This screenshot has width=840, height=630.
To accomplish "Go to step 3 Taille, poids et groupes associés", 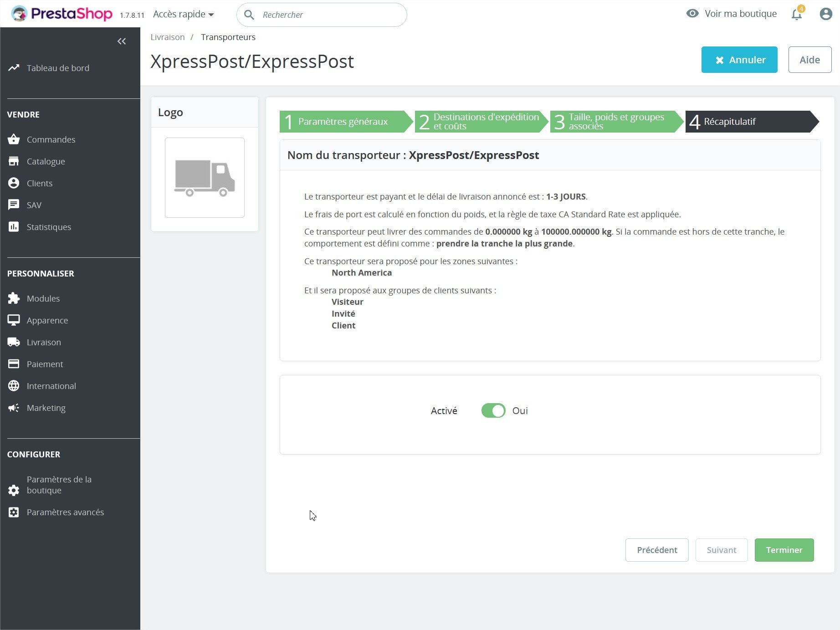I will [x=616, y=122].
